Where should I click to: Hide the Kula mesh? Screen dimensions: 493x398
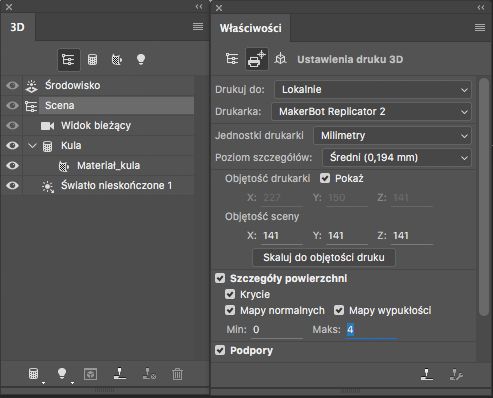13,146
